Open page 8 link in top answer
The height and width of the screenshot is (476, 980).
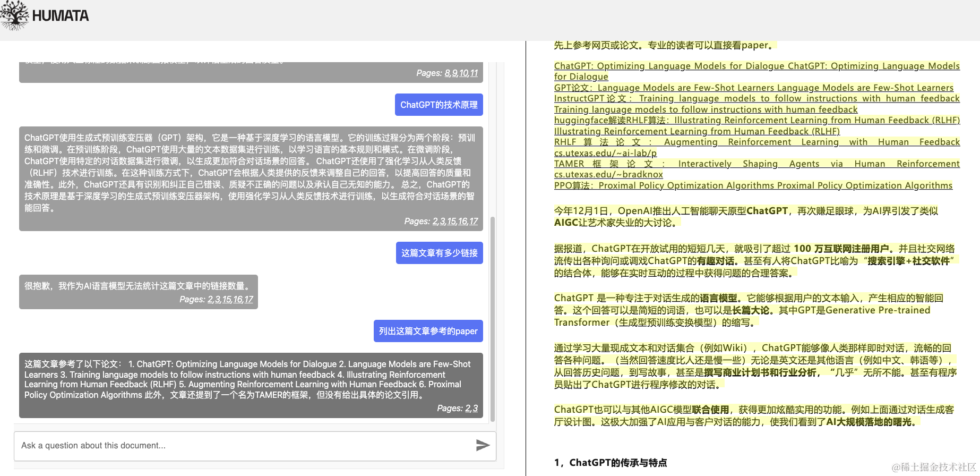(448, 73)
